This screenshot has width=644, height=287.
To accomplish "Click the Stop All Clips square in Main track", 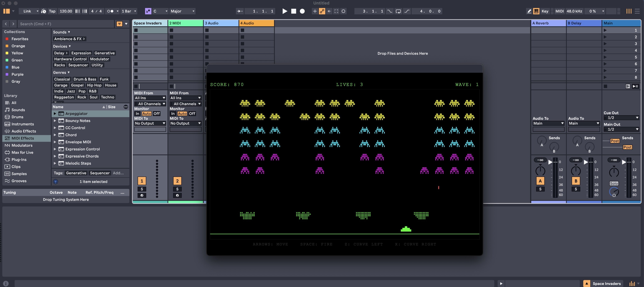I will [x=606, y=86].
